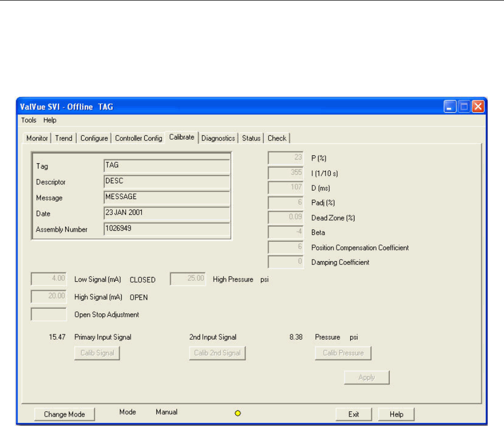The image size is (504, 426).
Task: Open the Help menu in menu bar
Action: click(x=50, y=120)
